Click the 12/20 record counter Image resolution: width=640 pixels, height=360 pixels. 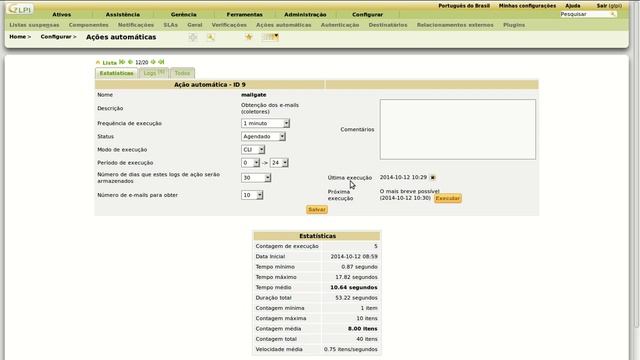point(142,62)
